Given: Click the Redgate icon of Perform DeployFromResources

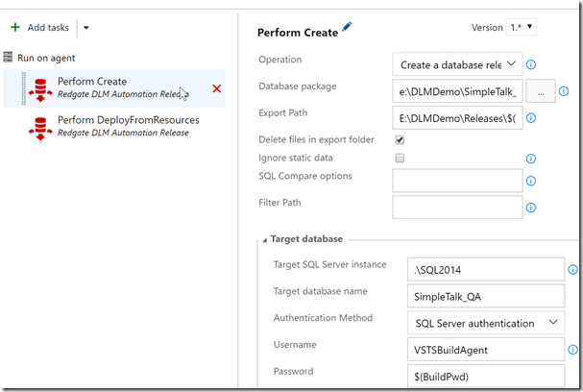Looking at the screenshot, I should [x=41, y=127].
